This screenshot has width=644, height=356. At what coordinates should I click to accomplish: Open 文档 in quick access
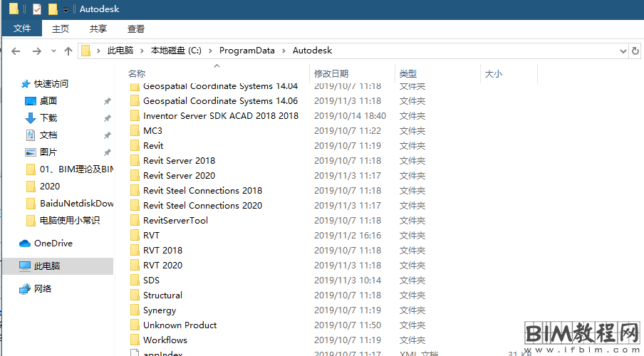(x=48, y=135)
